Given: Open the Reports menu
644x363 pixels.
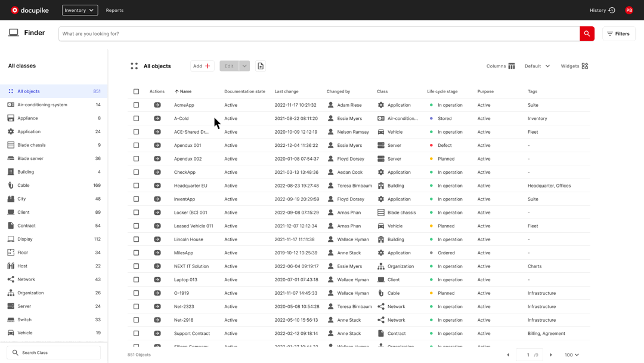Looking at the screenshot, I should coord(114,10).
